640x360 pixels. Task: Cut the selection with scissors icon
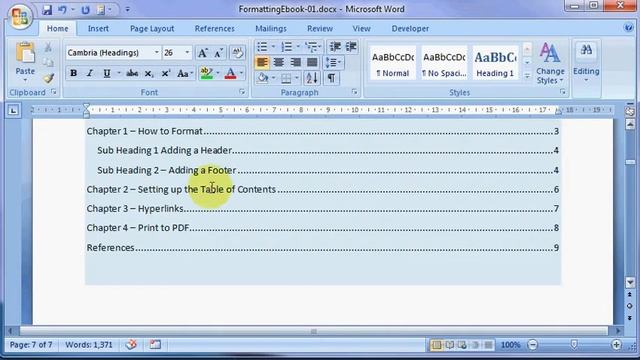48,47
